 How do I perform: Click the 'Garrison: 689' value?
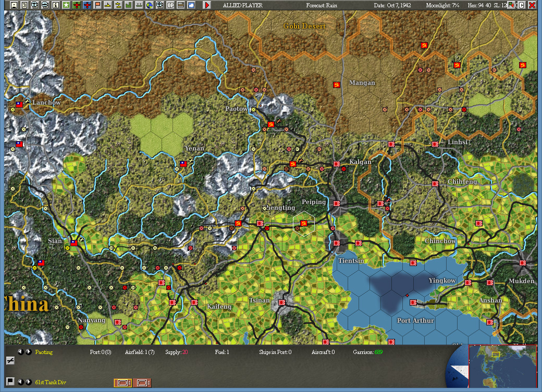[368, 352]
